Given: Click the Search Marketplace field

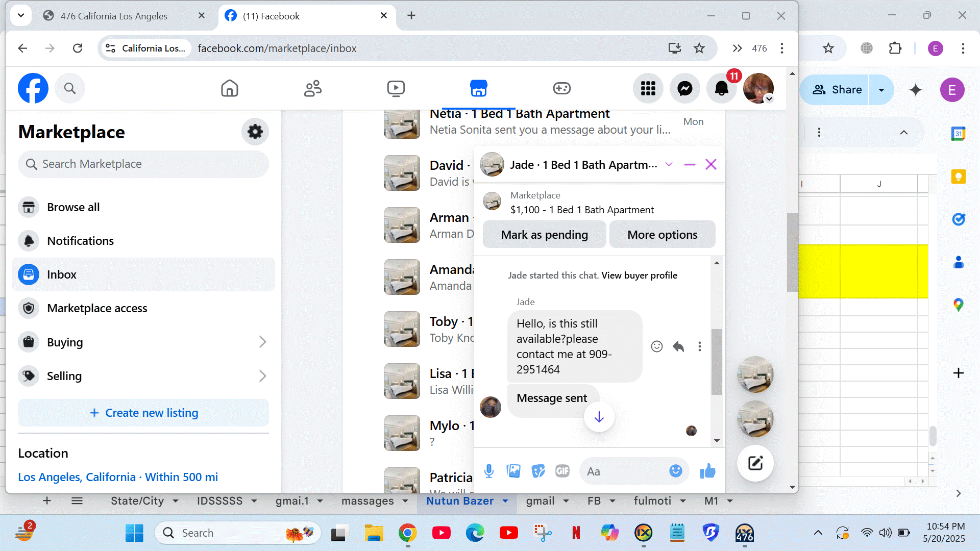Looking at the screenshot, I should [143, 164].
